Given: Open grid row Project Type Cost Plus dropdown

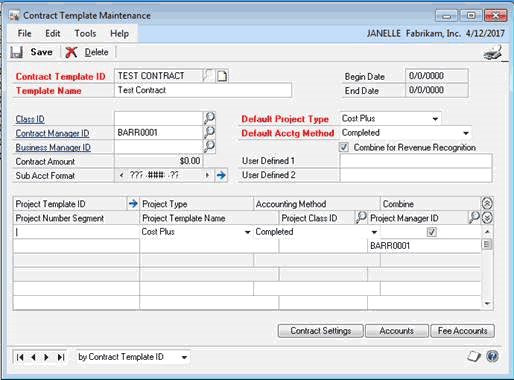Looking at the screenshot, I should point(247,232).
